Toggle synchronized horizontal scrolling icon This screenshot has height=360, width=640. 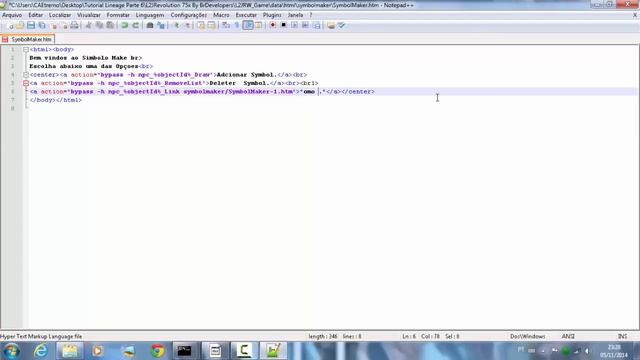(x=211, y=25)
